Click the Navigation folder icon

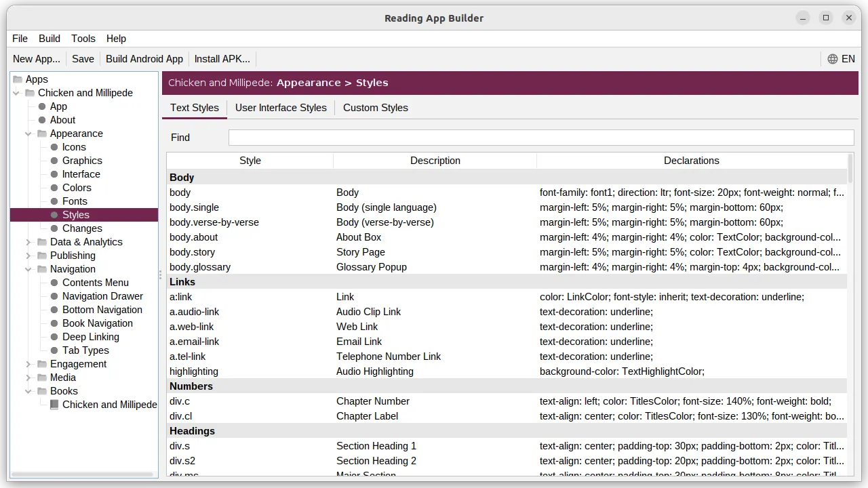pyautogui.click(x=42, y=269)
